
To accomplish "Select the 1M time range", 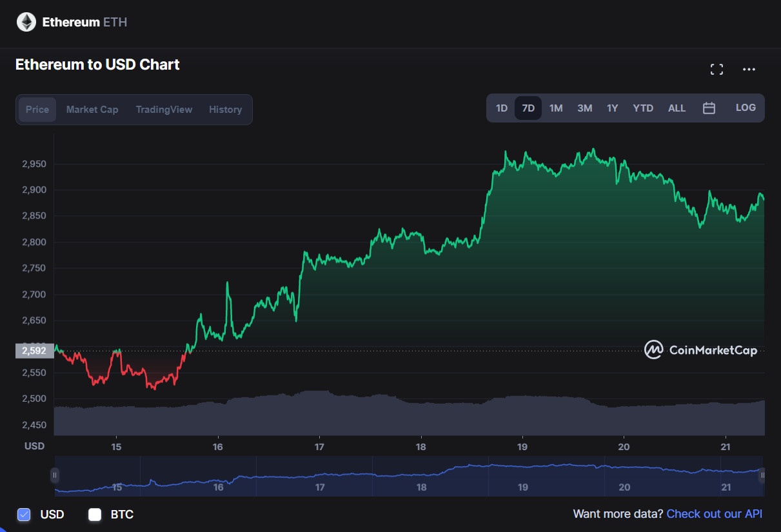I will pos(556,108).
